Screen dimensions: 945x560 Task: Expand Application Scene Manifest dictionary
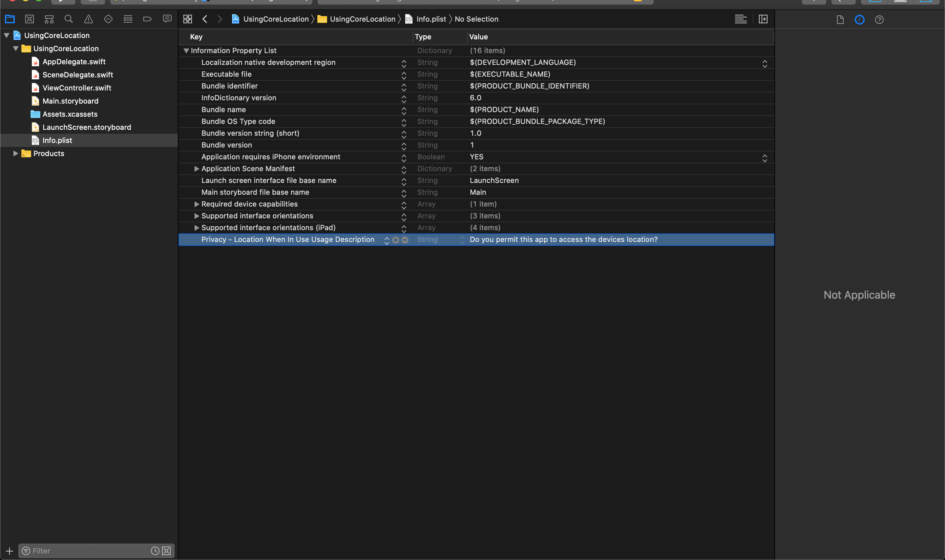197,169
